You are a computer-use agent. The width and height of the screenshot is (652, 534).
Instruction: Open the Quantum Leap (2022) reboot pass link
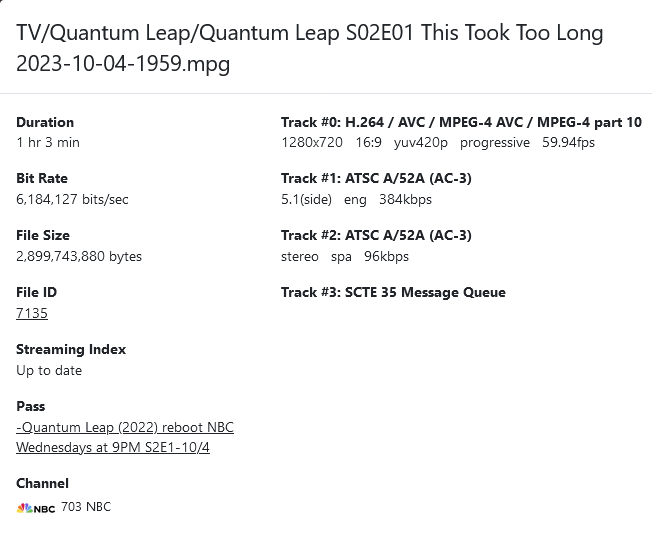tap(125, 437)
